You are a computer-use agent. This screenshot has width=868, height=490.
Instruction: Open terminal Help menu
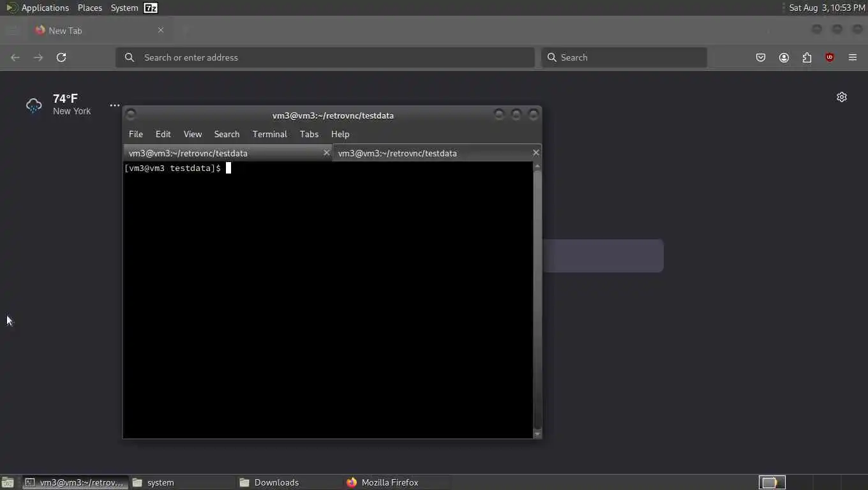click(x=340, y=134)
